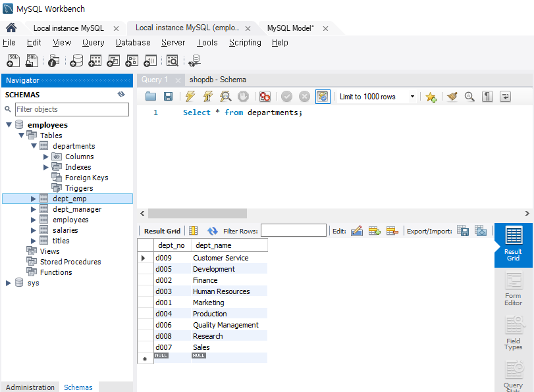Execute statement under cursor icon
The width and height of the screenshot is (534, 392).
pos(208,97)
